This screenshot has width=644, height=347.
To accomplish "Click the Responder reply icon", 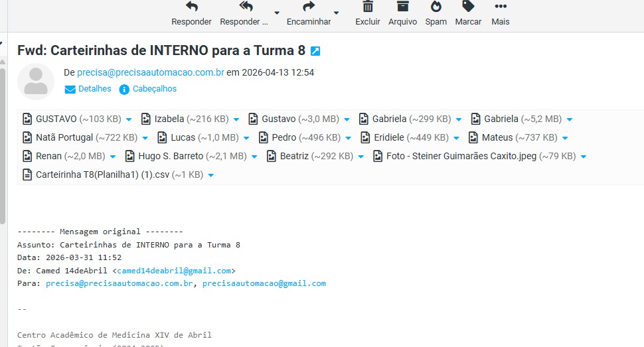I will click(191, 7).
